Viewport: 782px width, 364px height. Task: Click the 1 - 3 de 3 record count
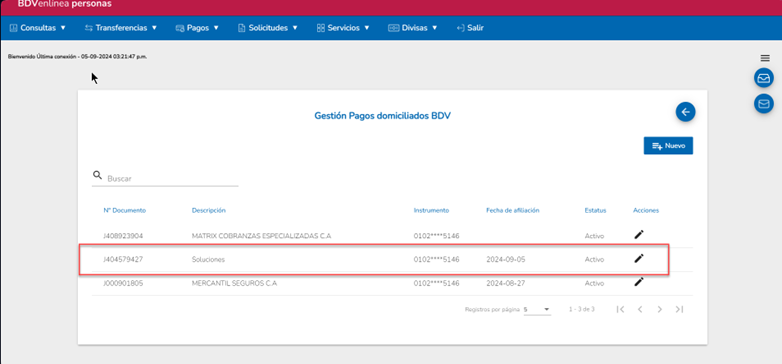582,309
